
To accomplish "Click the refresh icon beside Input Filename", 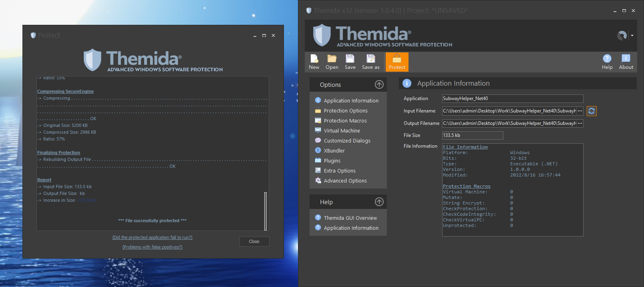I will pyautogui.click(x=592, y=111).
